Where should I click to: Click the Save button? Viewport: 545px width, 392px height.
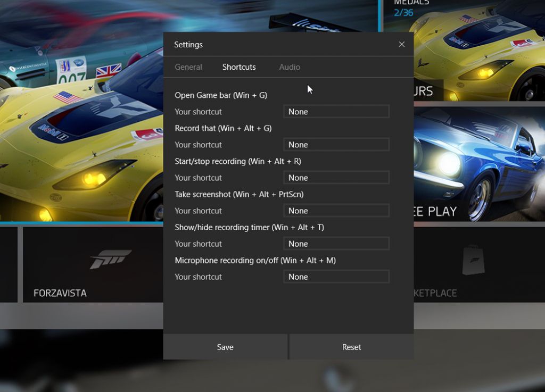pyautogui.click(x=225, y=347)
